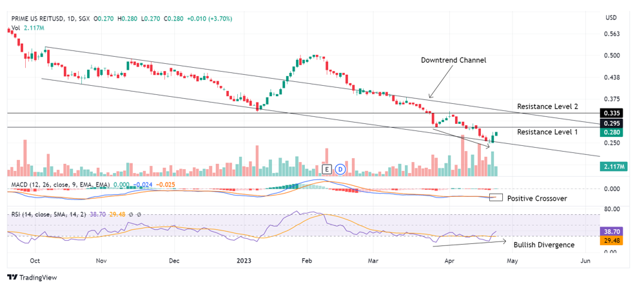Click Jun on the time axis
Image resolution: width=644 pixels, height=295 pixels.
(585, 261)
